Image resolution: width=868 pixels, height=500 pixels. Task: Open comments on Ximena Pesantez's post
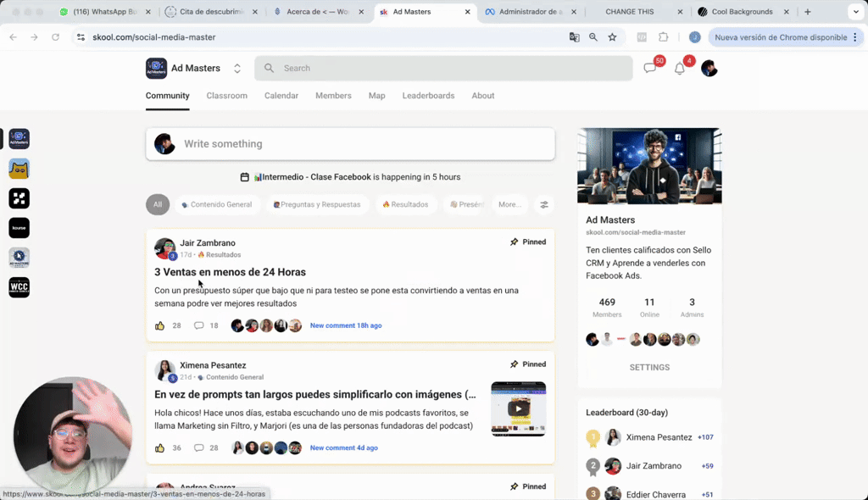pyautogui.click(x=198, y=448)
